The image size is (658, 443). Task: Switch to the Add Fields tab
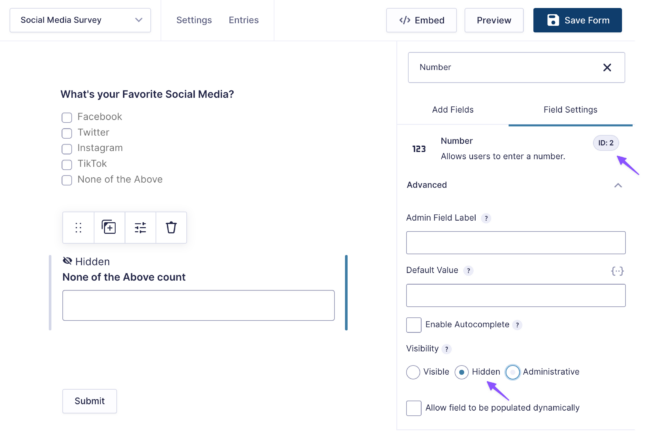click(x=453, y=110)
